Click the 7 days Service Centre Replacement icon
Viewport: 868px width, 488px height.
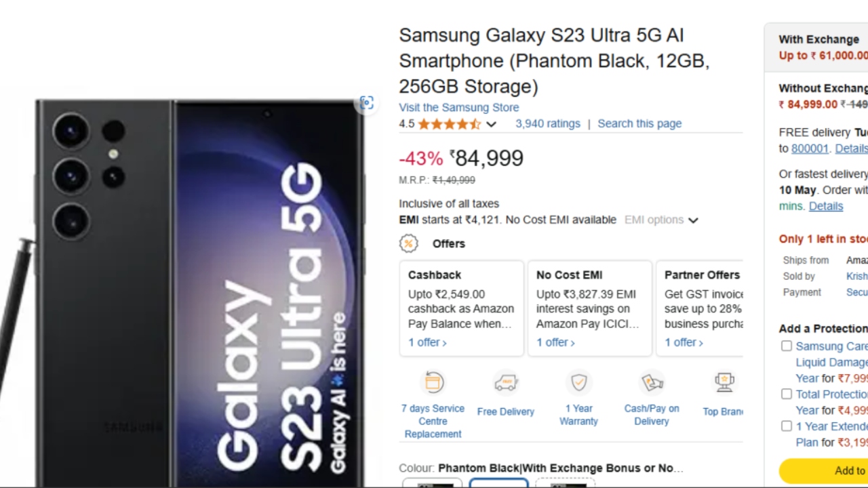[433, 383]
